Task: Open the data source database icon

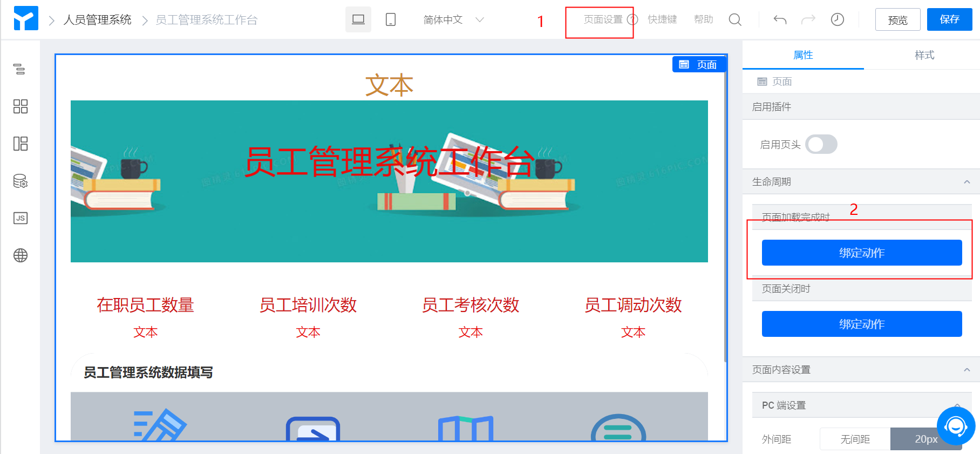Action: click(x=20, y=181)
